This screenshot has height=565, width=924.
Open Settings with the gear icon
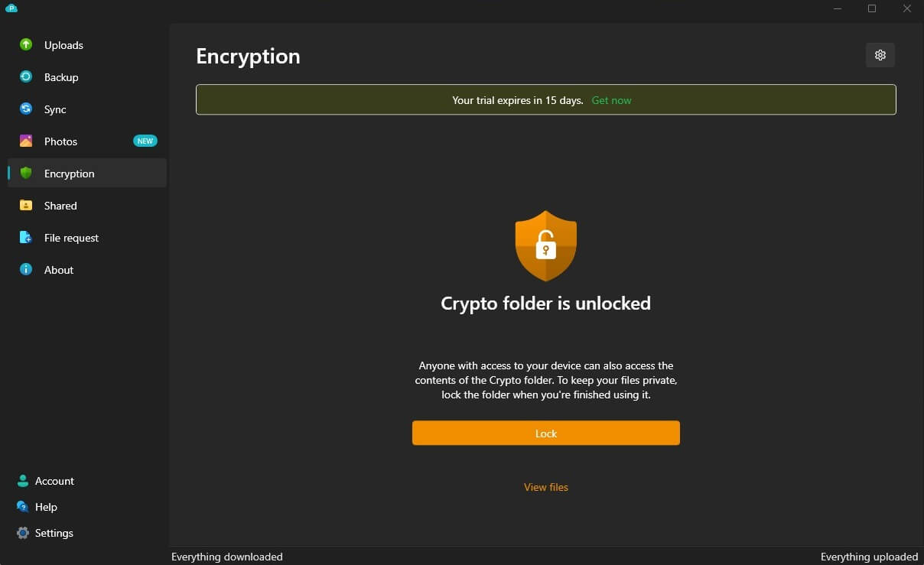[22, 533]
